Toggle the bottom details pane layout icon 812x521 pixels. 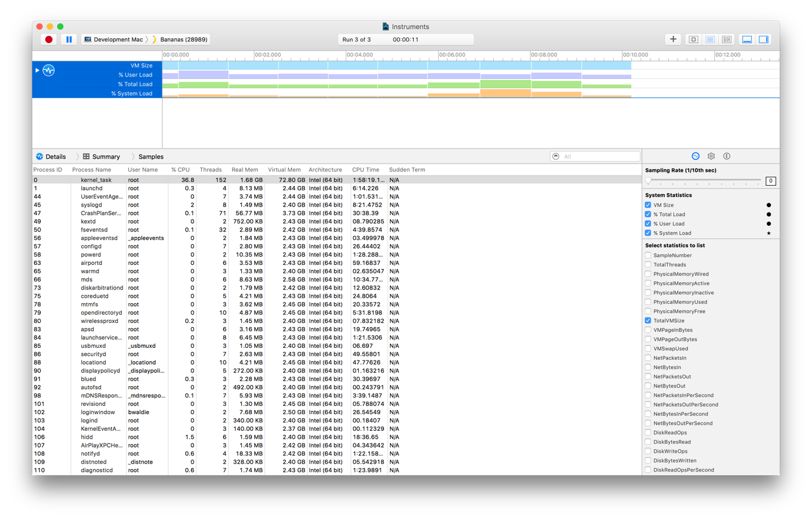click(x=747, y=39)
